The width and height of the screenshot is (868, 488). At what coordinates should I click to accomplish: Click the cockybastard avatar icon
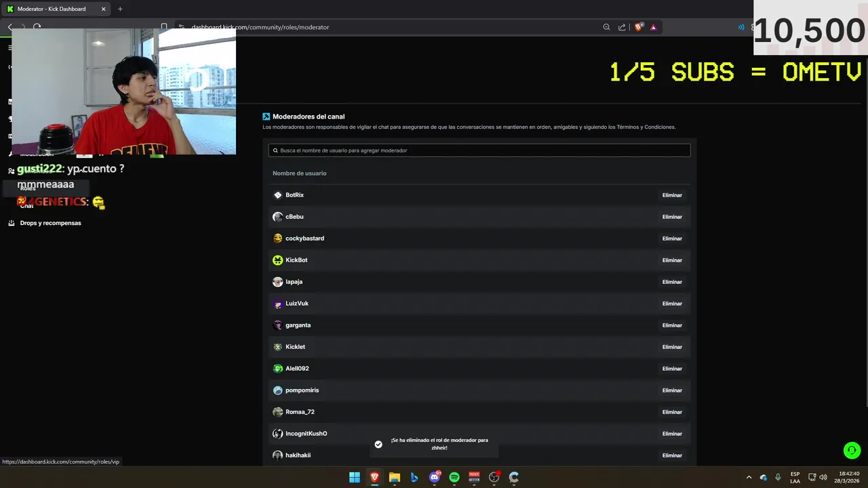277,239
